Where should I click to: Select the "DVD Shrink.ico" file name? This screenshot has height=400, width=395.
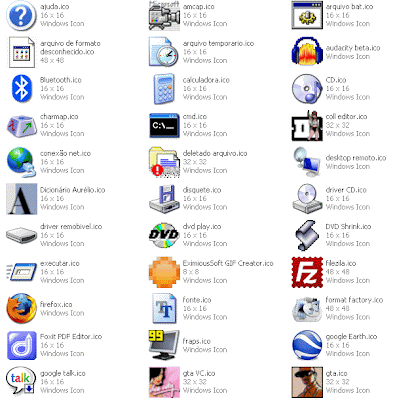(x=348, y=227)
